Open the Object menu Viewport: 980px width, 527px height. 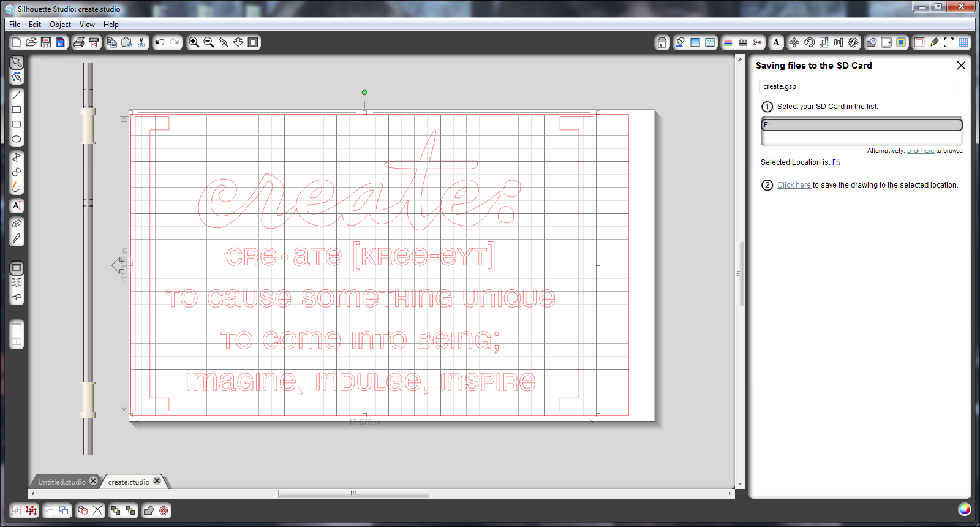pyautogui.click(x=60, y=25)
